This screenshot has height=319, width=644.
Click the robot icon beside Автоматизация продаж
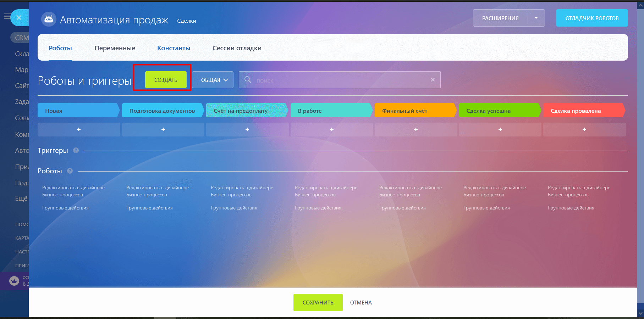tap(49, 19)
